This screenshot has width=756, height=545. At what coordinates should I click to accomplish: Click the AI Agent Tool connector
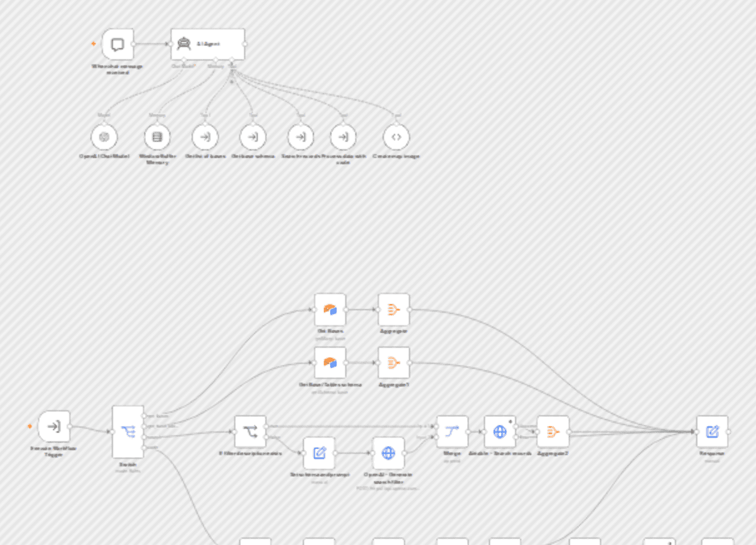coord(232,60)
